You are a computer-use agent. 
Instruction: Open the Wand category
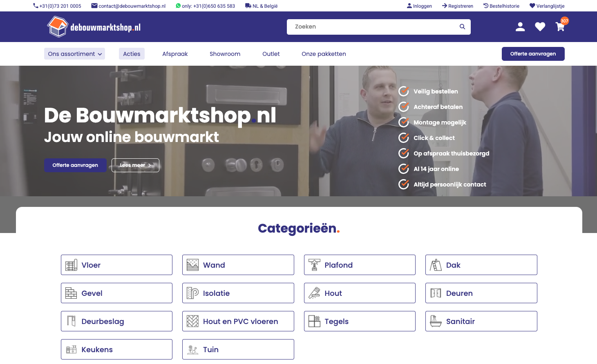(238, 265)
